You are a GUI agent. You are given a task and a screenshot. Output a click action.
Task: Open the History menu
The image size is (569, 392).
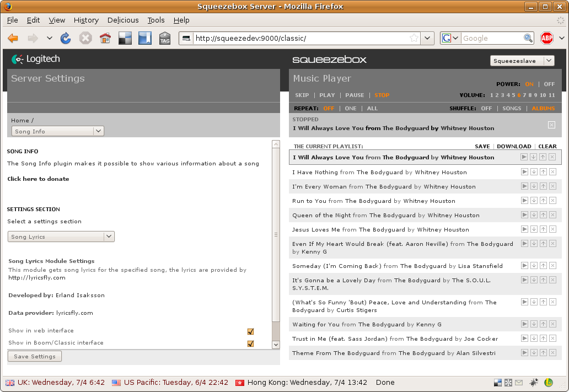click(86, 20)
